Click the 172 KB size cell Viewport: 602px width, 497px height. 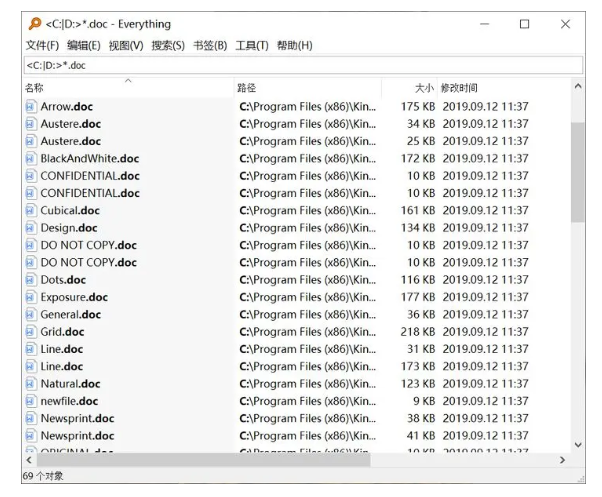coord(418,159)
